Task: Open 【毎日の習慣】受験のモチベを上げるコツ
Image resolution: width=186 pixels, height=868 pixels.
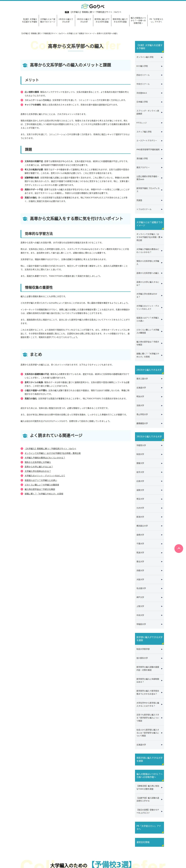Action: click(149, 811)
